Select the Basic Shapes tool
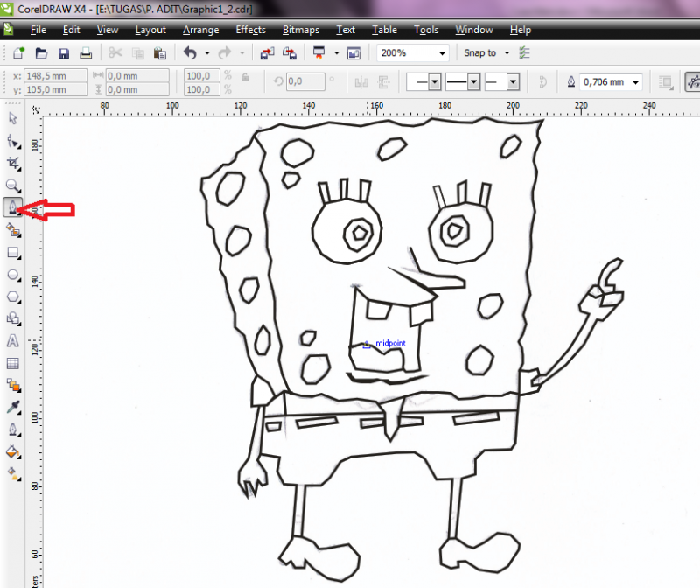Screen dimensions: 700x588 coord(13,318)
